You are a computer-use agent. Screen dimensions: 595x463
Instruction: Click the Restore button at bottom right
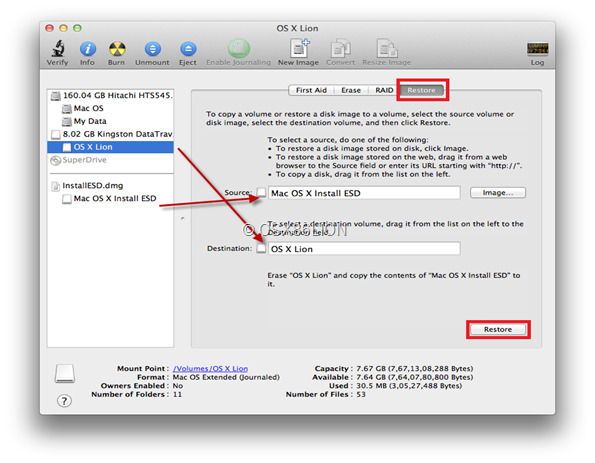coord(498,329)
